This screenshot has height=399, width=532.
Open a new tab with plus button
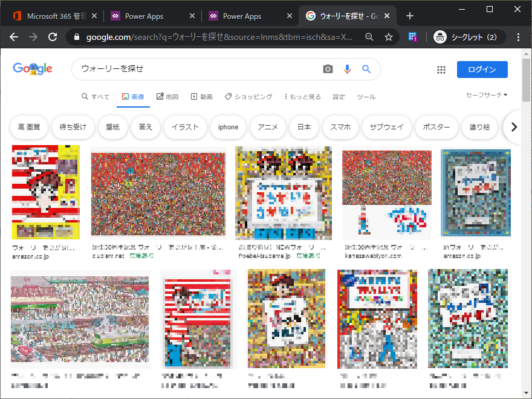click(x=409, y=16)
